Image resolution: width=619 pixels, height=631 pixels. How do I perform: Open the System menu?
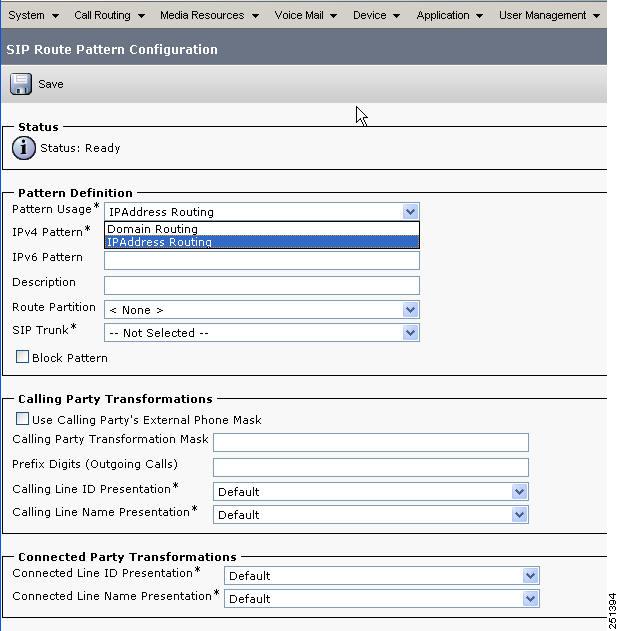34,15
